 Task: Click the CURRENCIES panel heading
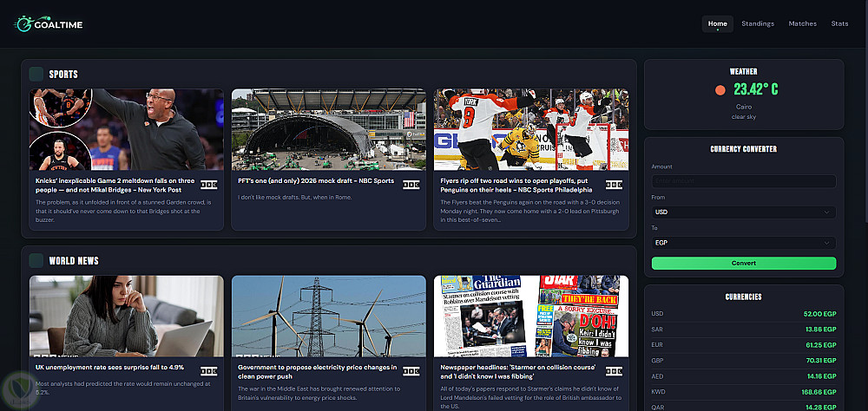tap(744, 297)
